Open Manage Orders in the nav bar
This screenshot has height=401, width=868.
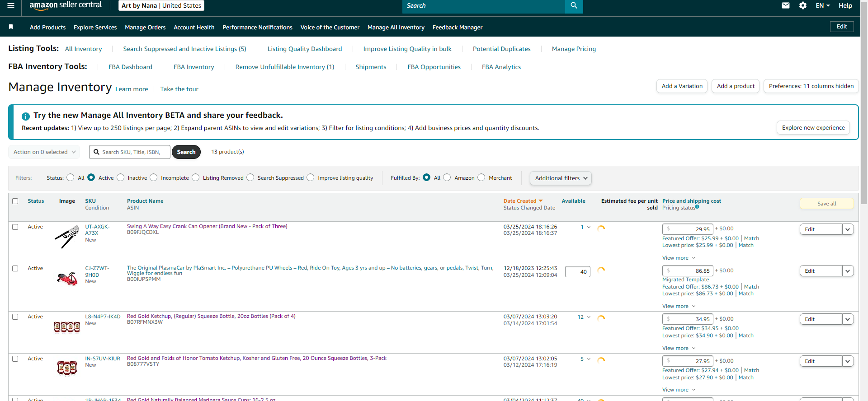145,28
